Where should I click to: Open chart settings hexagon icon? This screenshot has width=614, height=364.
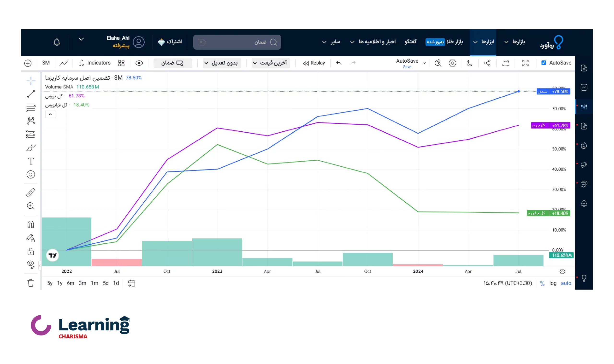[x=452, y=63]
